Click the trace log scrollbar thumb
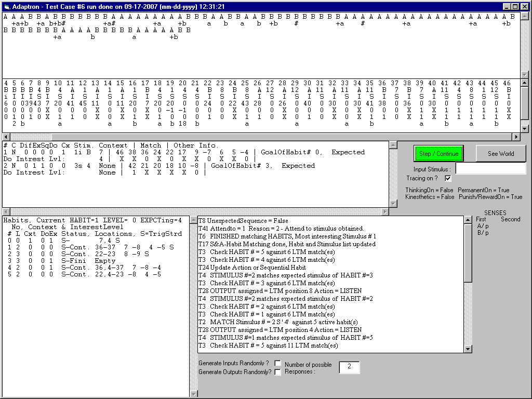Viewport: 532px width, 399px height. tap(468, 253)
